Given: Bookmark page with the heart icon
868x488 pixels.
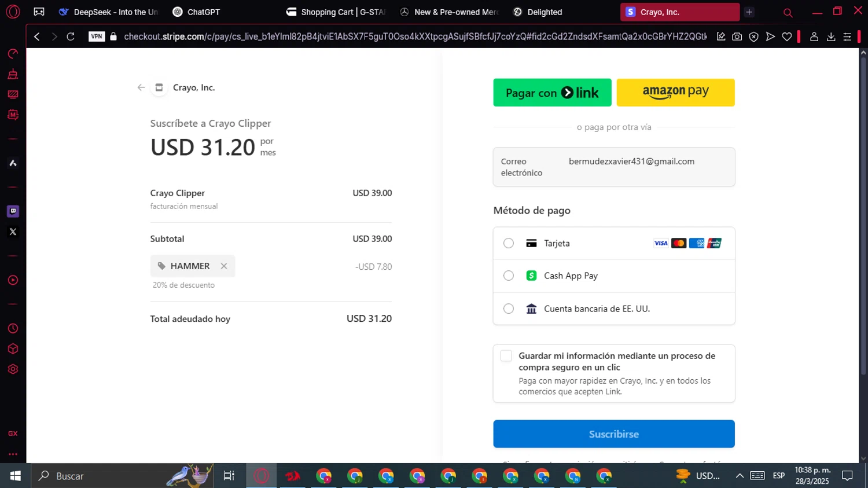Looking at the screenshot, I should 787,36.
